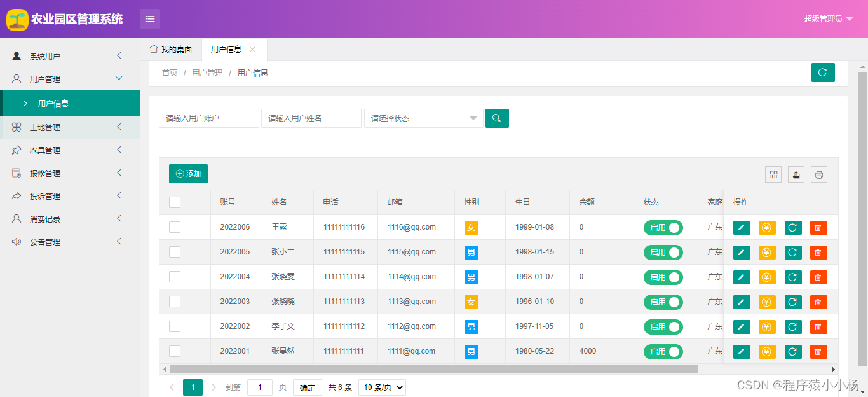Check the row checkbox for 2022006
868x397 pixels.
(x=175, y=227)
